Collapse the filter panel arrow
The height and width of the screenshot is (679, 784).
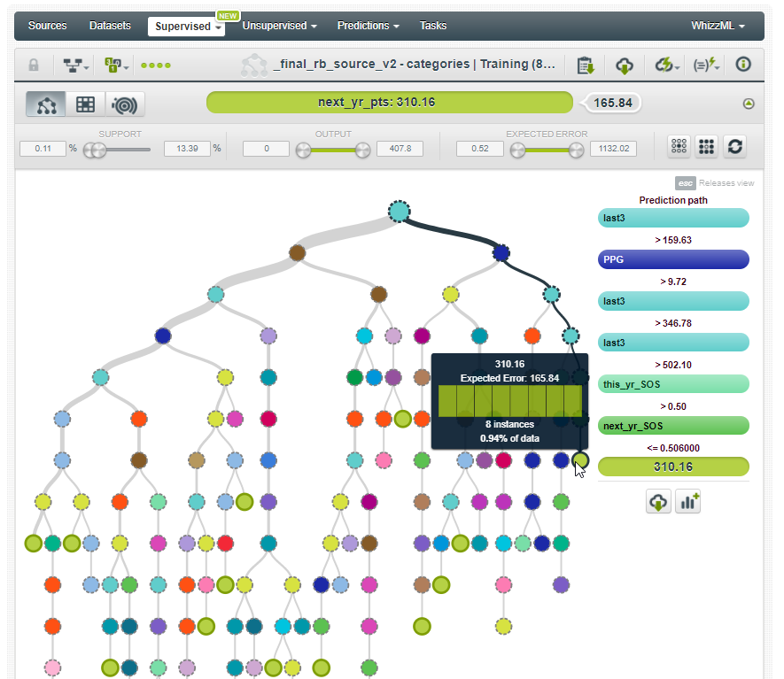(748, 104)
